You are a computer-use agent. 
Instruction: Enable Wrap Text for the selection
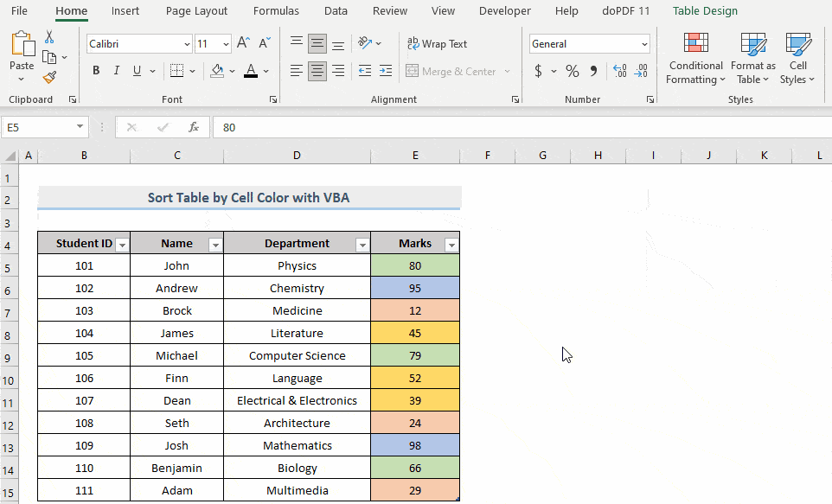pyautogui.click(x=438, y=43)
